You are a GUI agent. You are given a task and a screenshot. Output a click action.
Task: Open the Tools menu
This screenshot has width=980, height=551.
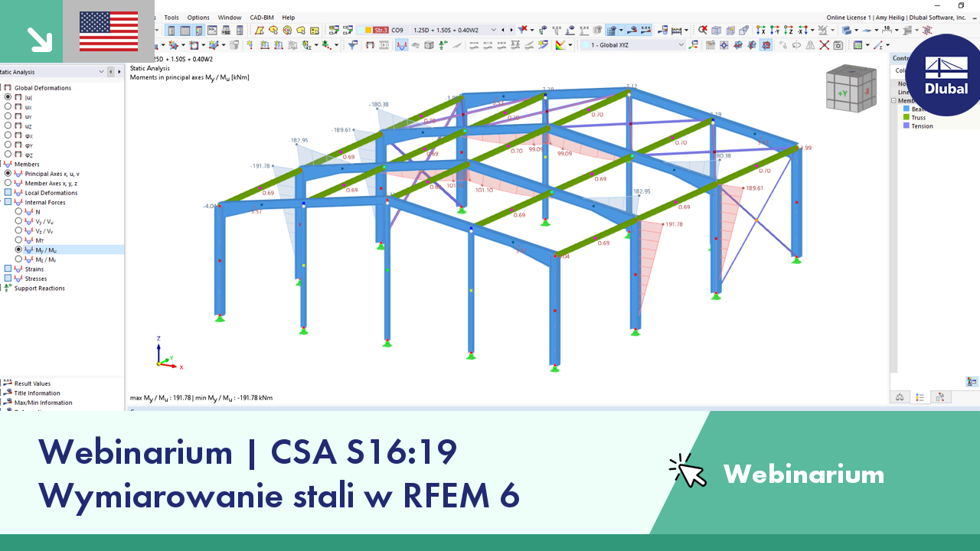click(171, 18)
